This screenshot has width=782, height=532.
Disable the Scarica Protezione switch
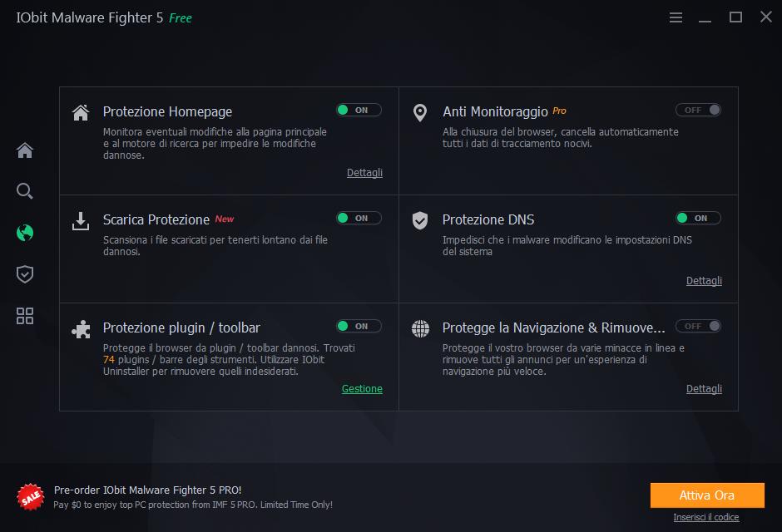[x=359, y=218]
